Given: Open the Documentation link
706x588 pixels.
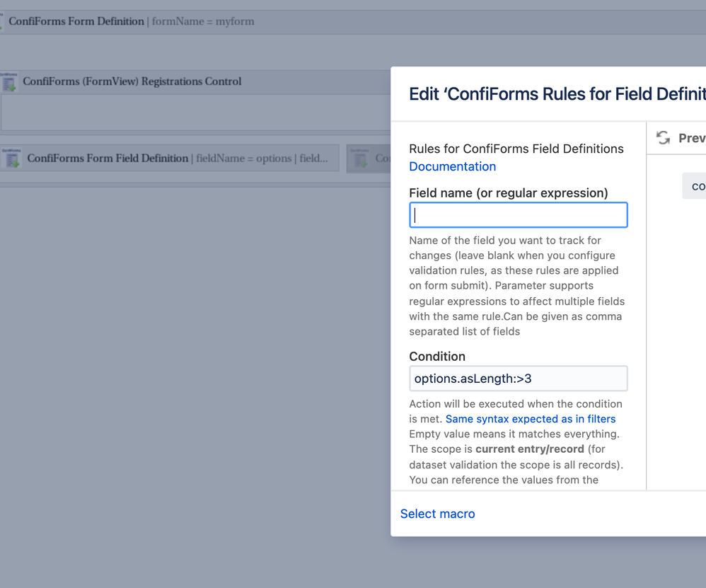Looking at the screenshot, I should (x=452, y=166).
